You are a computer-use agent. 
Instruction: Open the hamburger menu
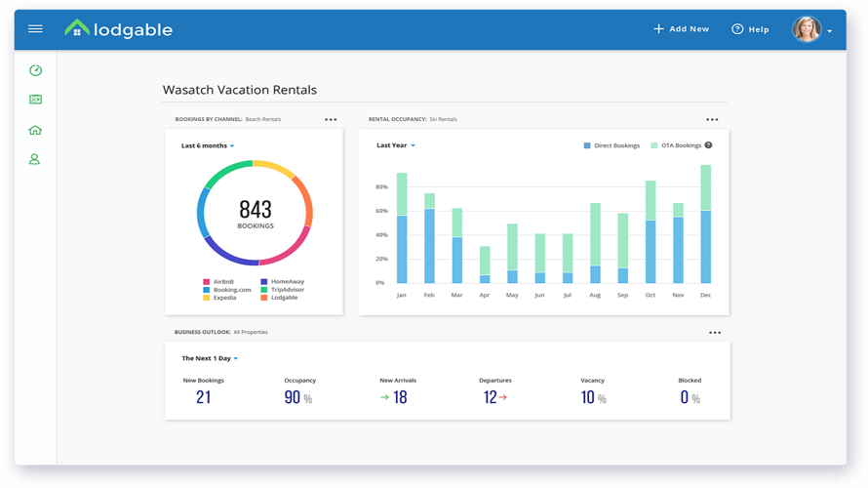(35, 29)
